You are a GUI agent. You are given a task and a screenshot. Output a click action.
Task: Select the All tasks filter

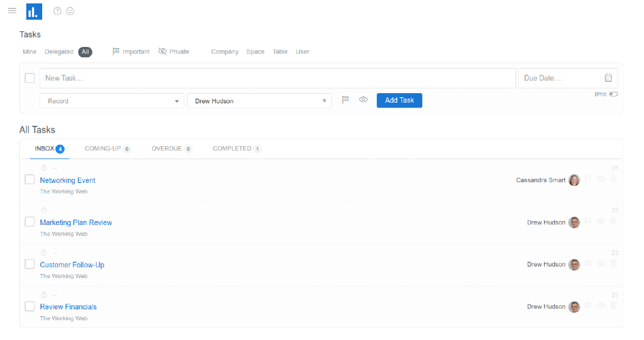pos(85,52)
